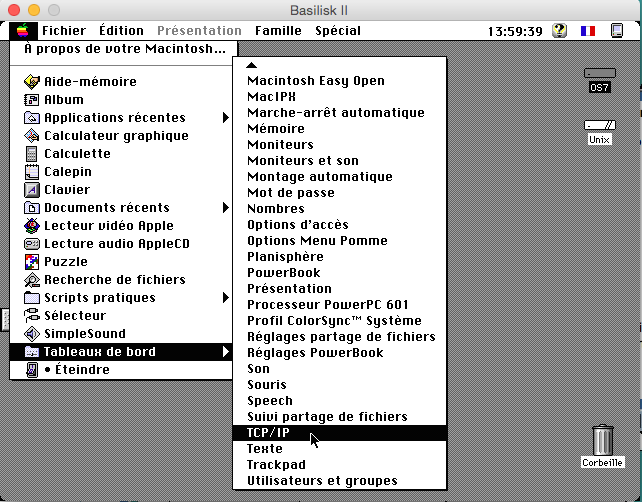The image size is (642, 502).
Task: Open the French flag keyboard menu
Action: [588, 31]
